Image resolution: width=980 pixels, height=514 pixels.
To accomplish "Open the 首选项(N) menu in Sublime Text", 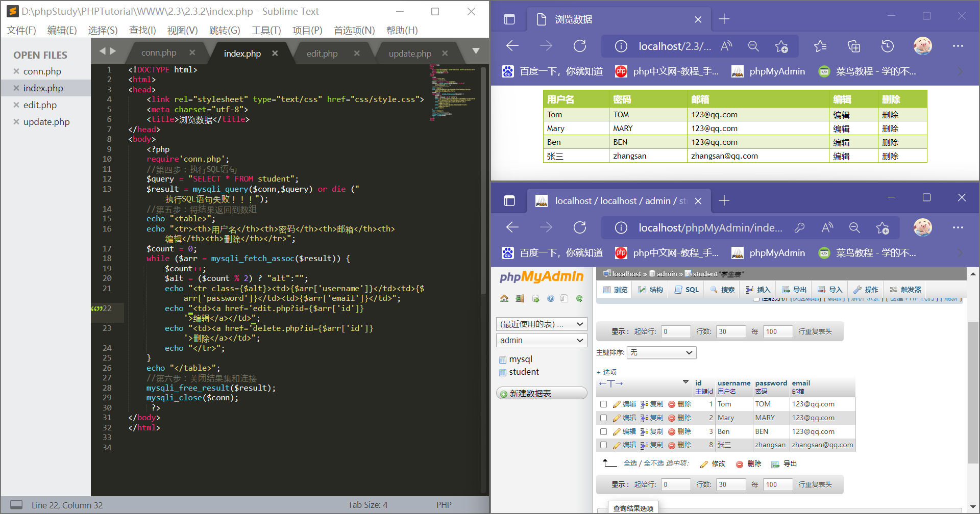I will (354, 31).
